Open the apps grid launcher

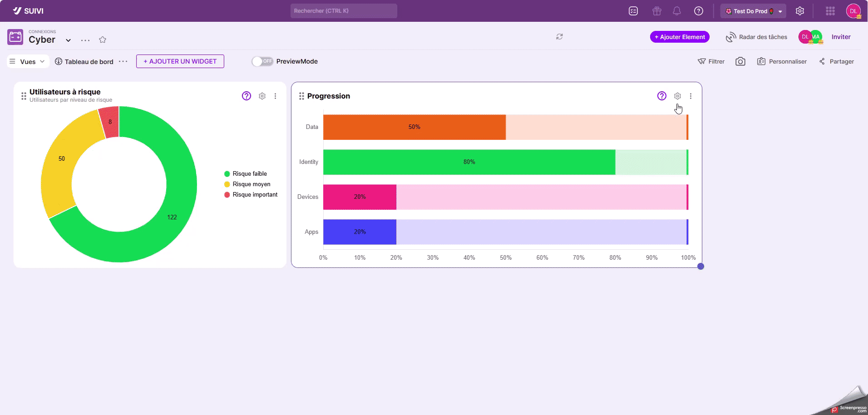[x=830, y=11]
